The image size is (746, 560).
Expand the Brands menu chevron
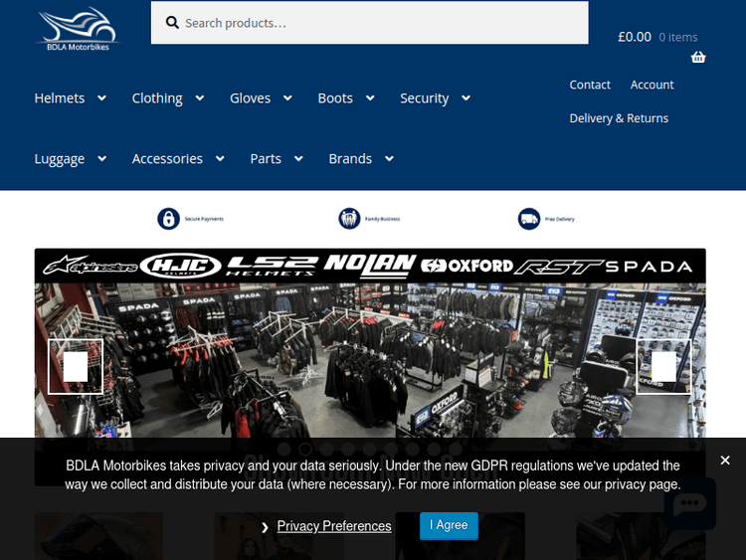point(389,158)
